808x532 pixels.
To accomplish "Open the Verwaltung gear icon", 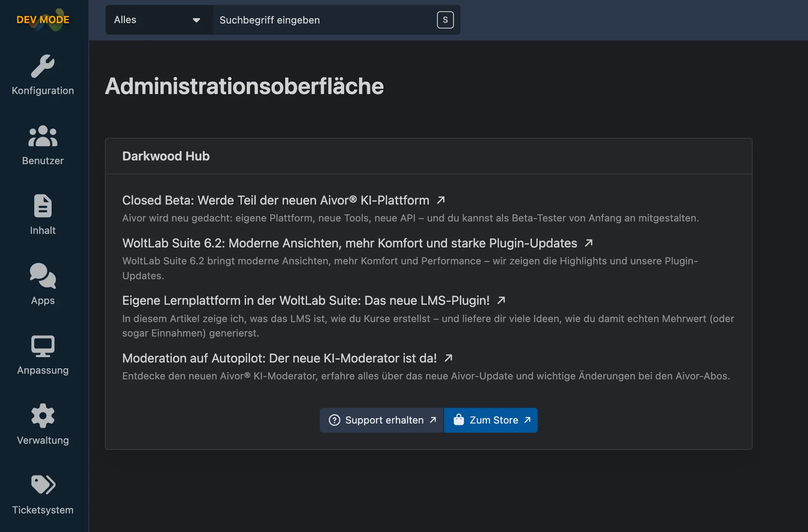I will pyautogui.click(x=43, y=416).
